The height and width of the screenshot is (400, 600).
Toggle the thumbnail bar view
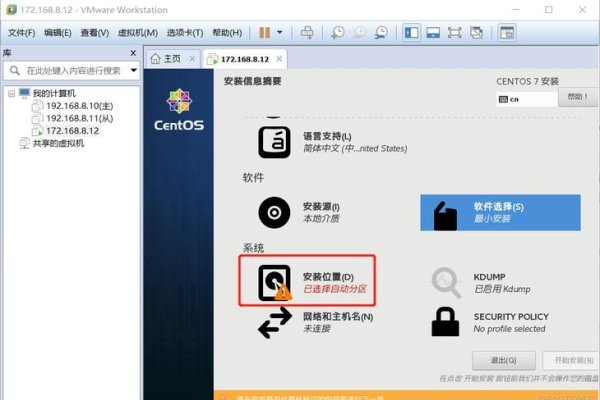coord(433,33)
